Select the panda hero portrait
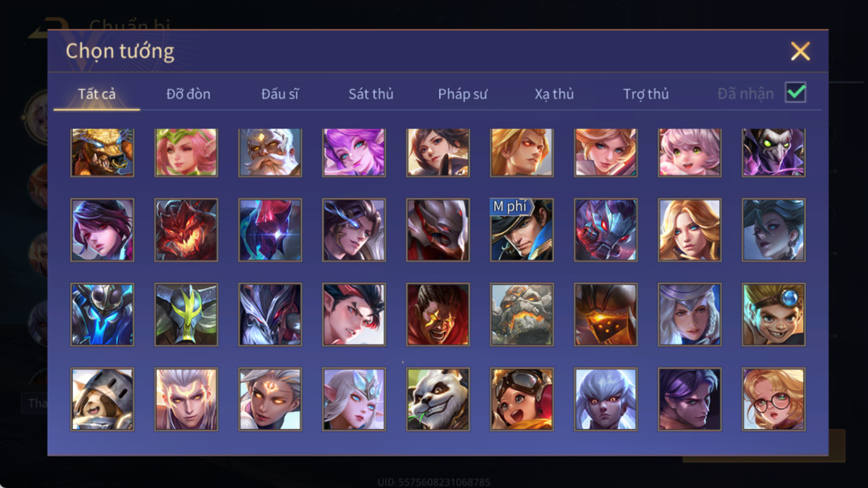The image size is (868, 488). click(x=438, y=399)
